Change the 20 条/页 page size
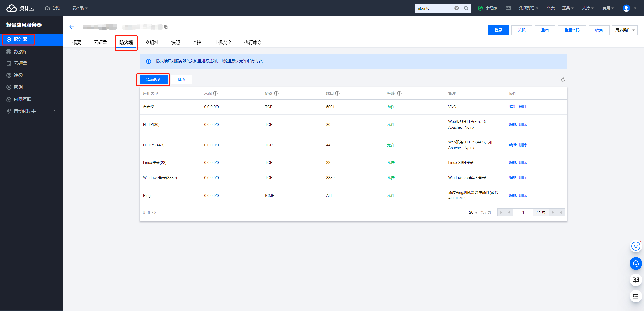 473,212
